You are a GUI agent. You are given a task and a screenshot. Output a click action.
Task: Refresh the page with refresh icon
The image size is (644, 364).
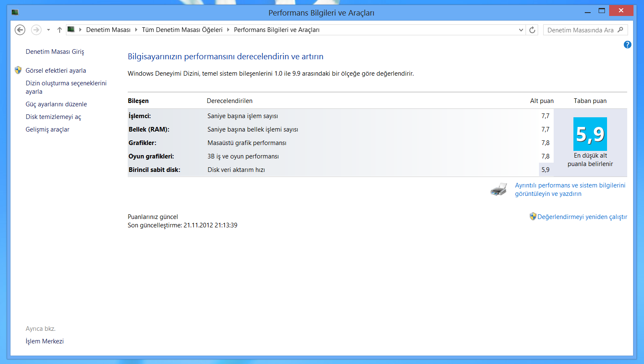532,30
